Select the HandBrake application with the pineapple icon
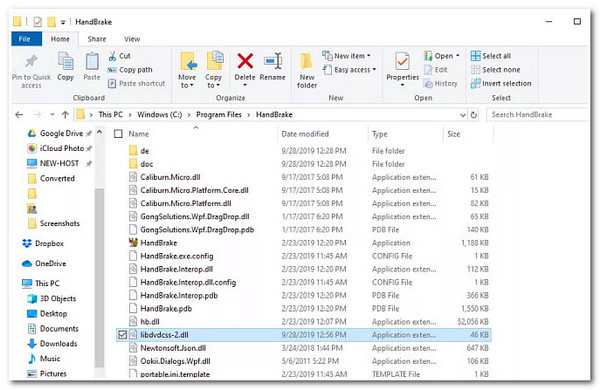 [158, 243]
